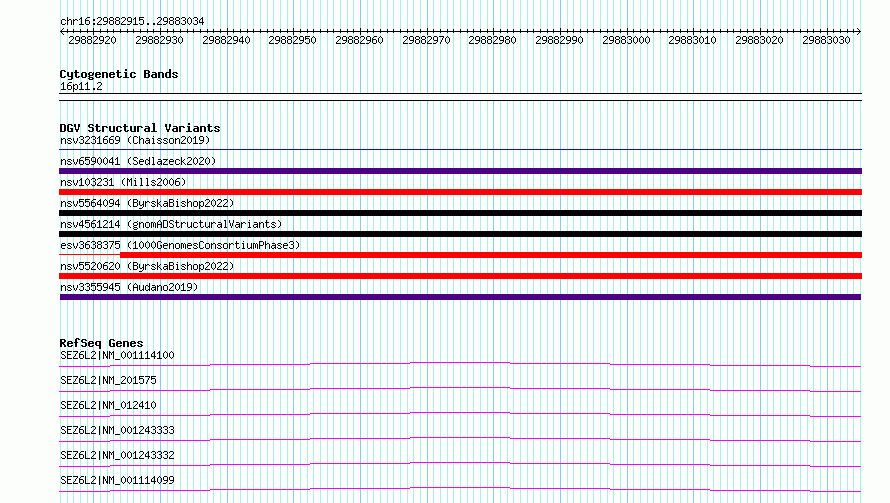This screenshot has height=503, width=890.
Task: Open transcript SEZ6L2|NM_001243332 label
Action: click(x=117, y=455)
